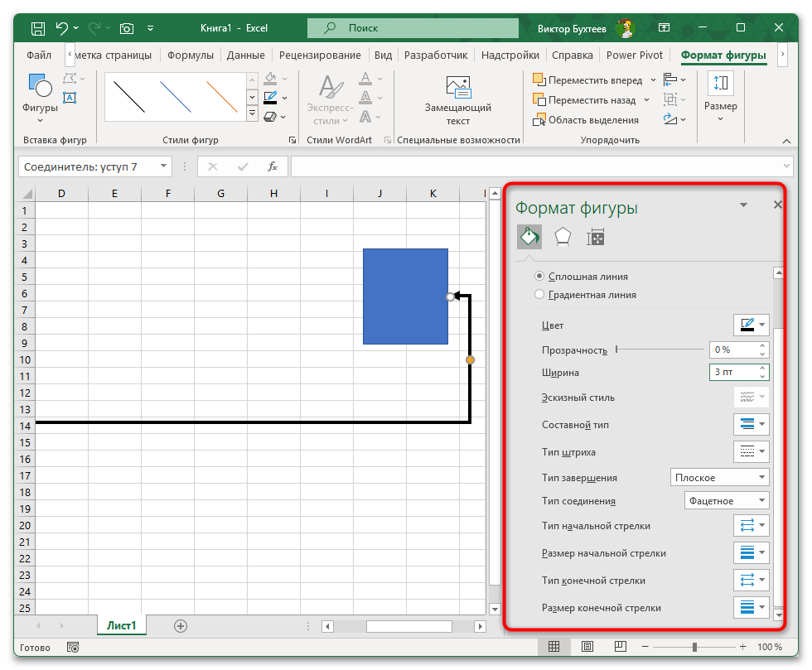Select the Лист1 sheet tab

pos(121,625)
